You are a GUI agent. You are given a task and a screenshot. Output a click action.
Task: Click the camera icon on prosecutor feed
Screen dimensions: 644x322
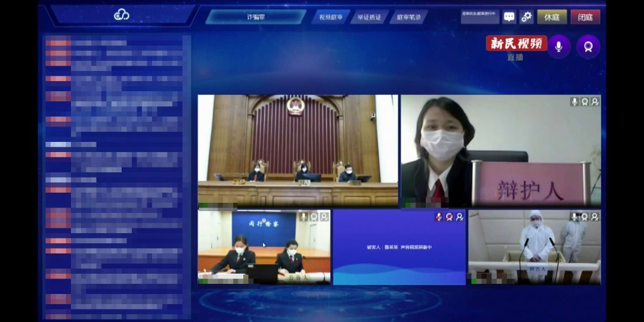pyautogui.click(x=314, y=216)
